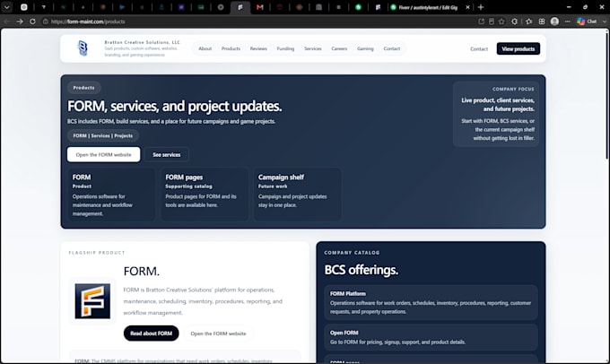610x364 pixels.
Task: Open the Copilot Chat button
Action: point(587,22)
